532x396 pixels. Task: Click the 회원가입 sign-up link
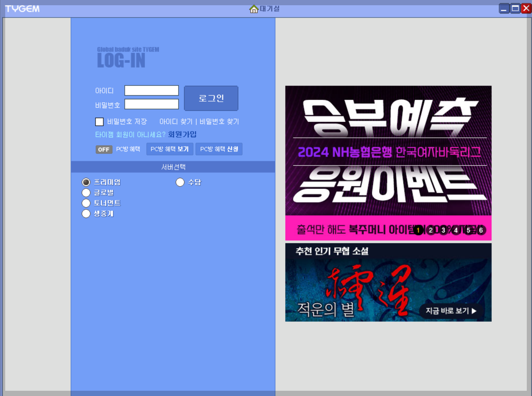tap(182, 135)
